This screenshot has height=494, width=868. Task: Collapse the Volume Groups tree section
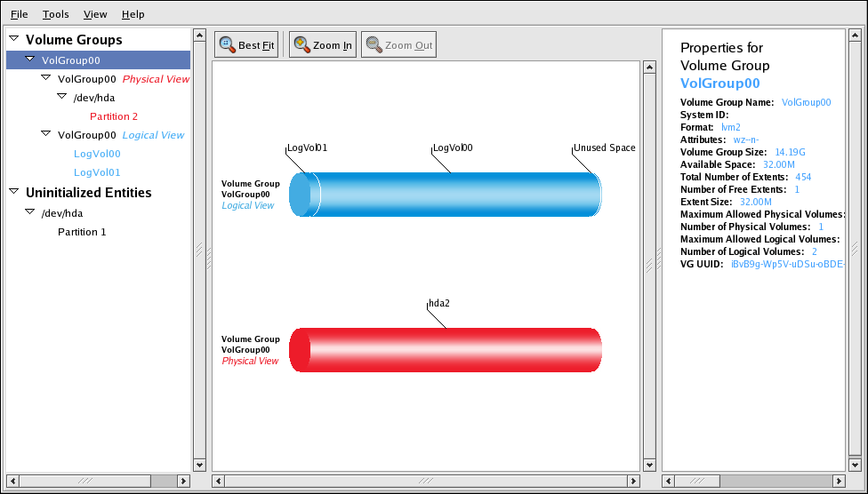coord(14,40)
